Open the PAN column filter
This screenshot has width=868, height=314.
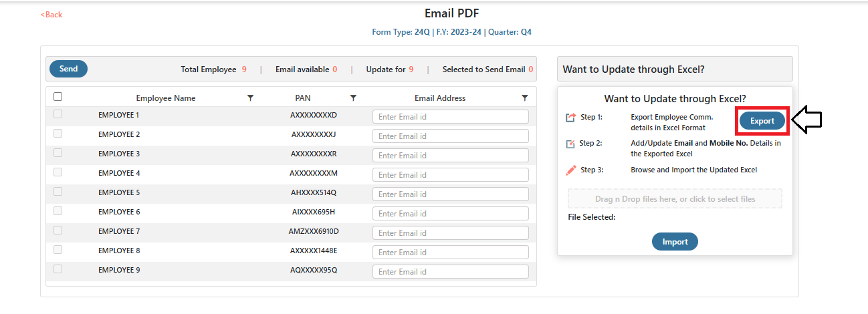(x=353, y=98)
